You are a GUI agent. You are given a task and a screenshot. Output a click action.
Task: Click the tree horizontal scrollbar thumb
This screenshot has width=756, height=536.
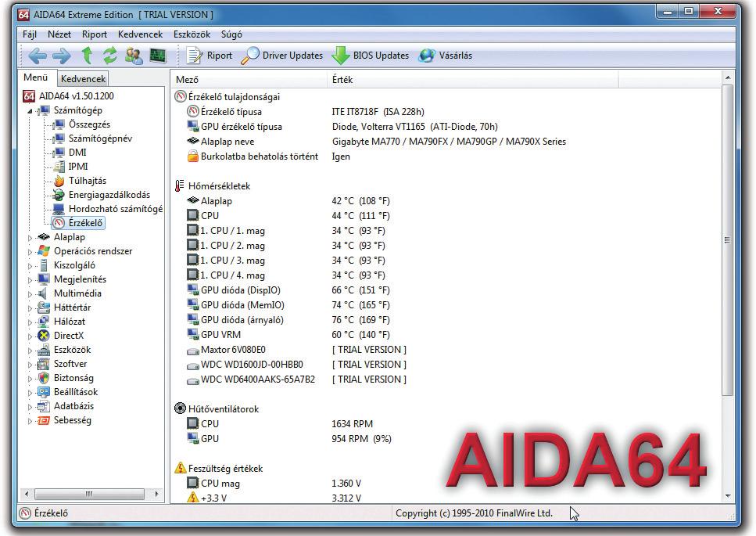[89, 494]
